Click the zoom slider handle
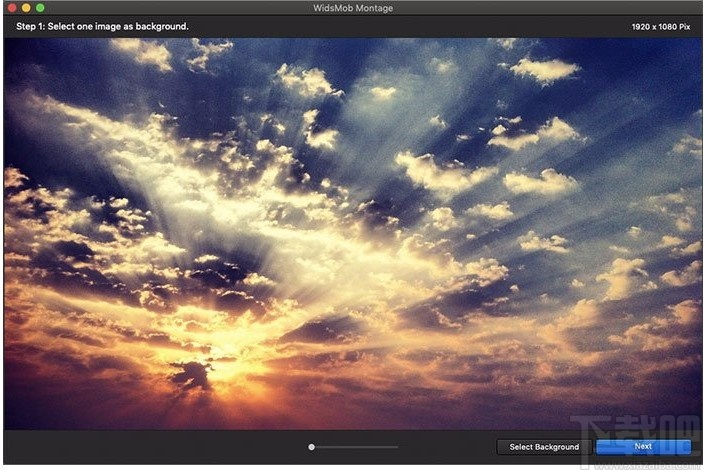 point(312,447)
